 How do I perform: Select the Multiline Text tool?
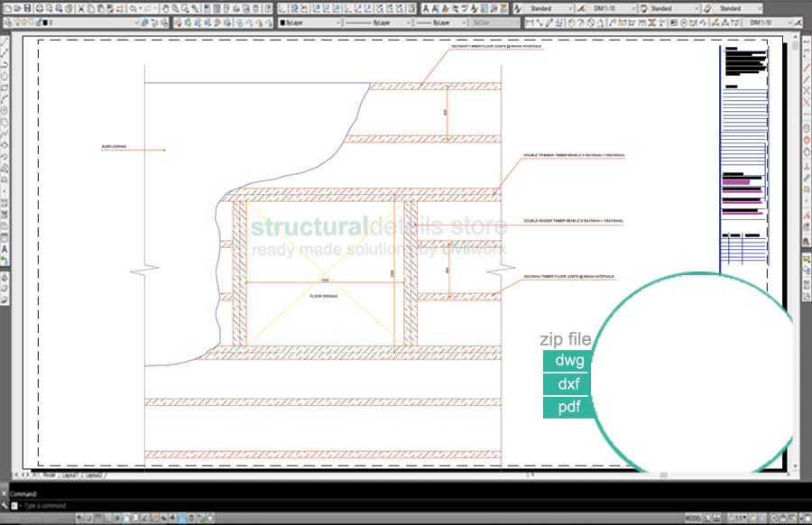[x=5, y=248]
